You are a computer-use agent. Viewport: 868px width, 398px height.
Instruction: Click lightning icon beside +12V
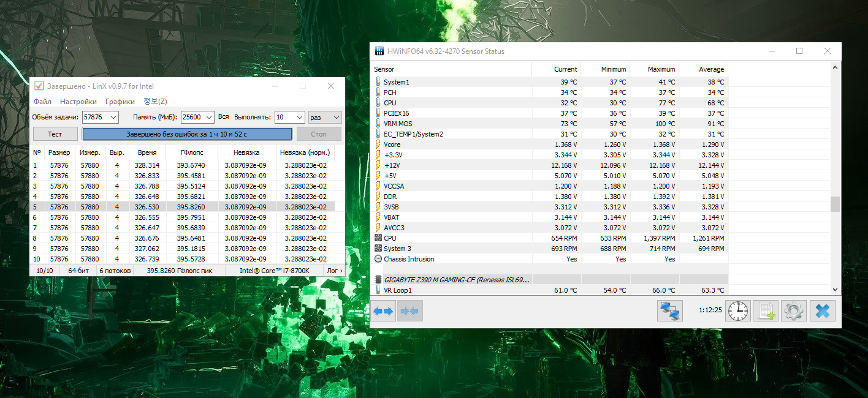point(378,165)
